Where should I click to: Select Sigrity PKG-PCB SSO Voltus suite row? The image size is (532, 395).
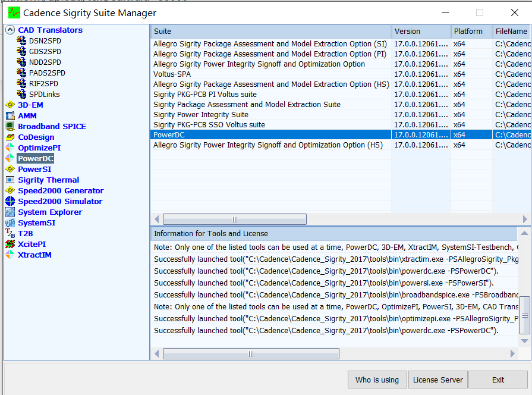click(x=341, y=125)
